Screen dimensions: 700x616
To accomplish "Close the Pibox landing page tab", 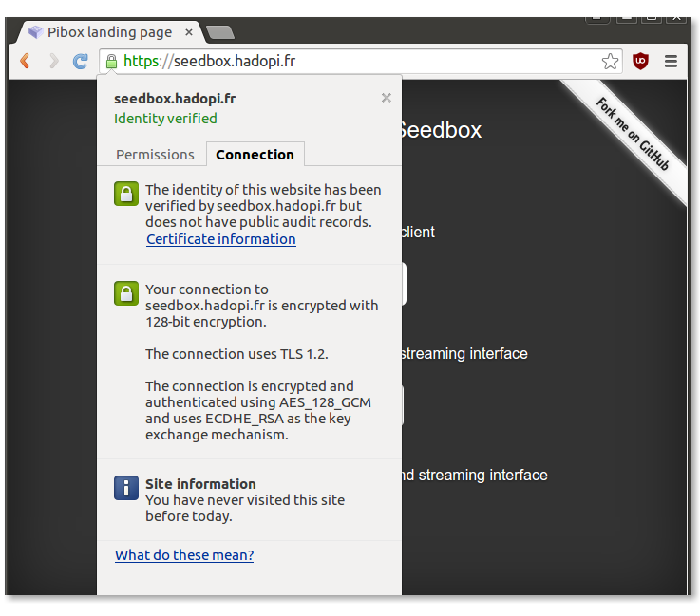I will [189, 32].
